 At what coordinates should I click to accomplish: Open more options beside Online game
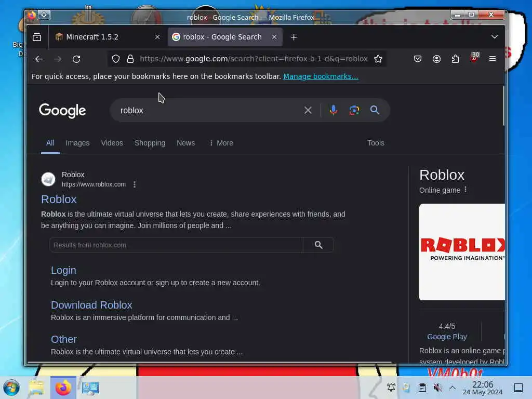click(465, 190)
